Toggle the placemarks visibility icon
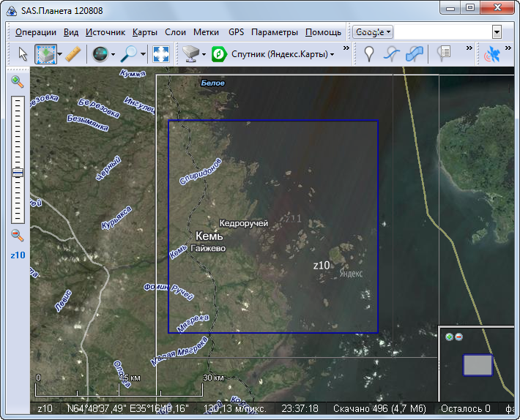 coord(444,53)
